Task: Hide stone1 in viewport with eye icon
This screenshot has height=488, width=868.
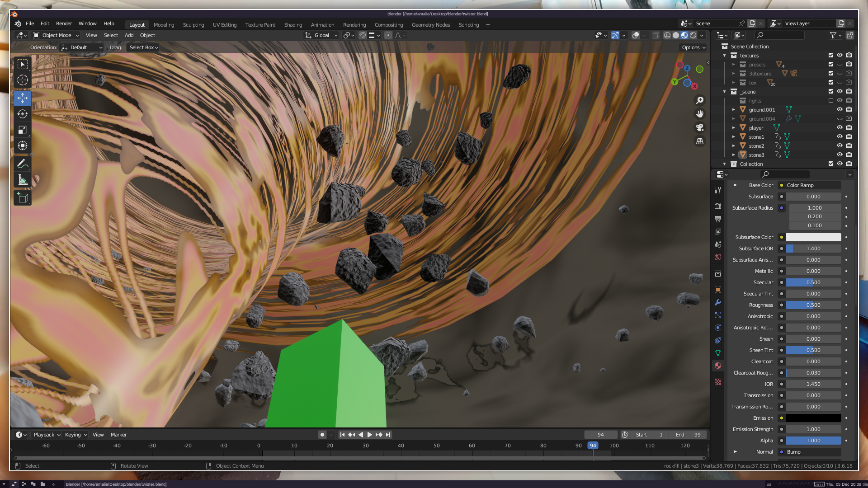Action: tap(840, 136)
